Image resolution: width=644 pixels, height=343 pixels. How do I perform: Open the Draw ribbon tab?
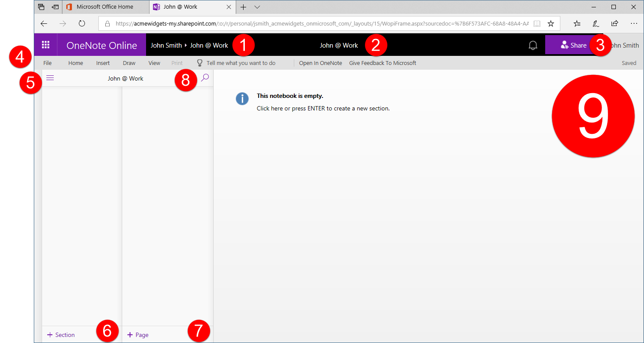point(129,63)
